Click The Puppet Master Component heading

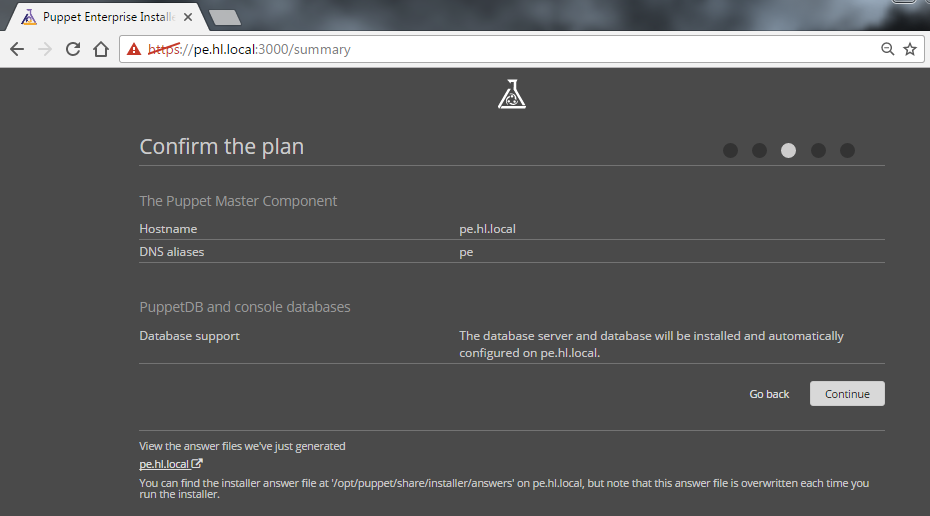tap(238, 201)
